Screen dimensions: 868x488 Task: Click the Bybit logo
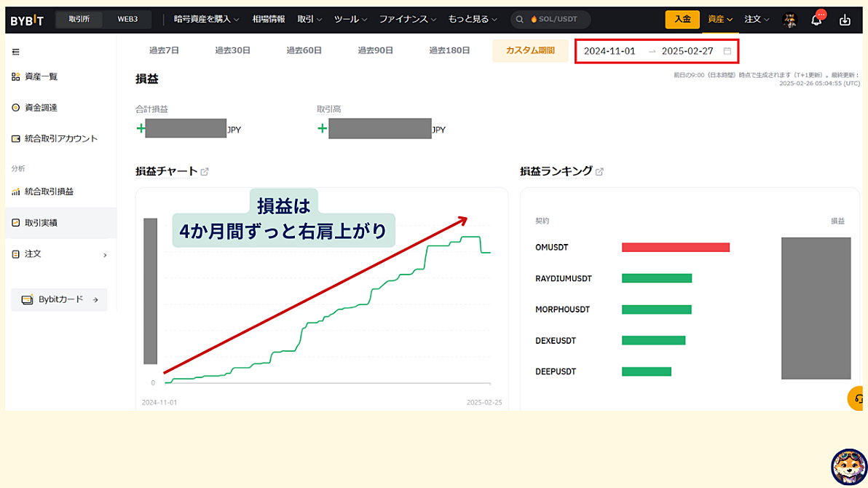pos(27,20)
